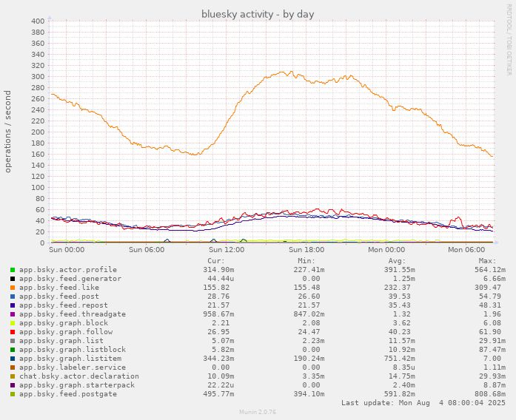Click the app.bsky.graph.list gray legend swatch
Image resolution: width=516 pixels, height=420 pixels.
[13, 341]
